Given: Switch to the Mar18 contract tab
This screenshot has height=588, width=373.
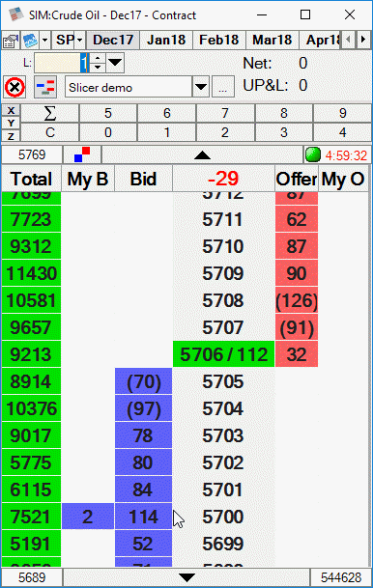Looking at the screenshot, I should point(273,40).
